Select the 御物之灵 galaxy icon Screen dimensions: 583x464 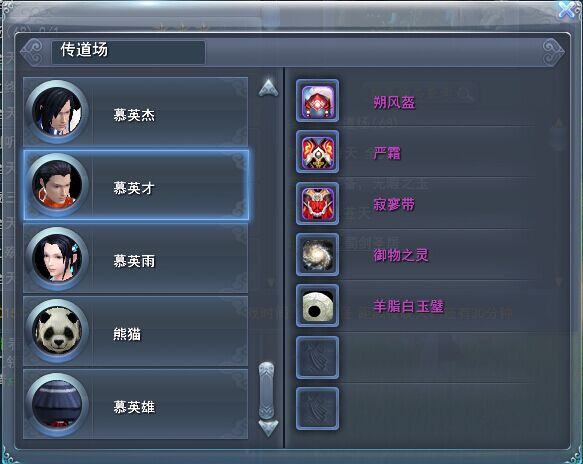[318, 255]
